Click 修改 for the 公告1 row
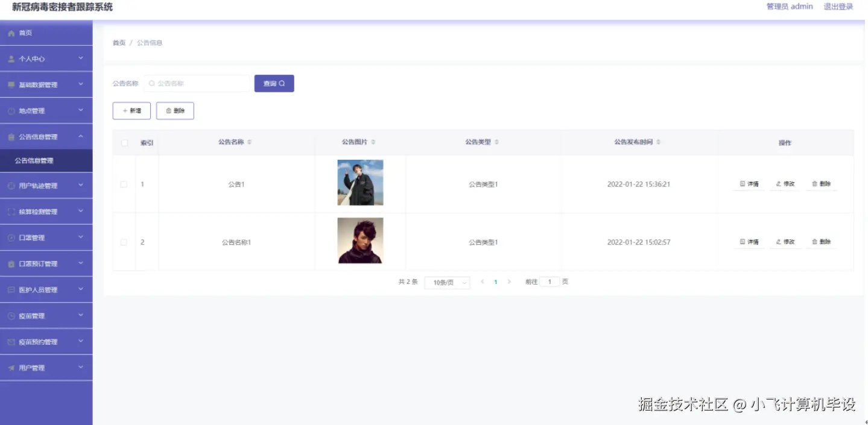The height and width of the screenshot is (425, 868). [x=785, y=184]
